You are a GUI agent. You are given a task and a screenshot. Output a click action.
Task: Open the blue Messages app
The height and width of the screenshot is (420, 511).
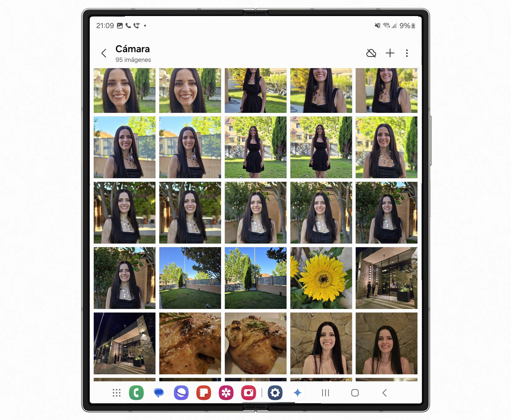click(x=159, y=393)
